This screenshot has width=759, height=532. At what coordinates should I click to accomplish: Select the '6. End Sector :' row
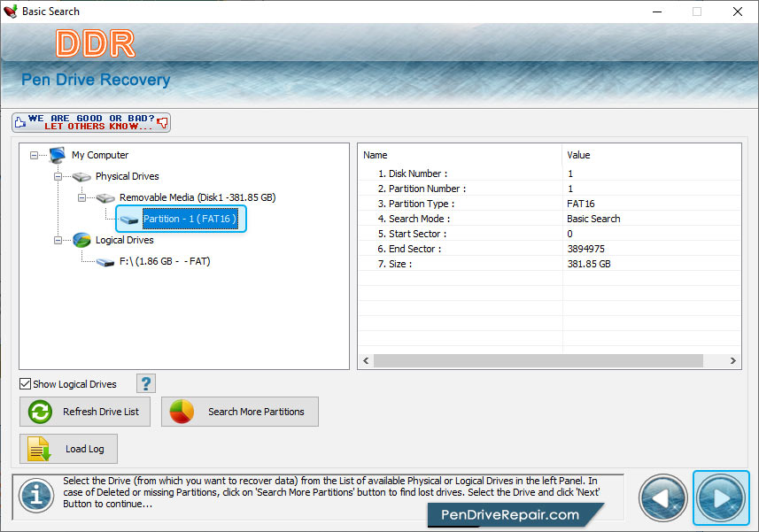550,249
